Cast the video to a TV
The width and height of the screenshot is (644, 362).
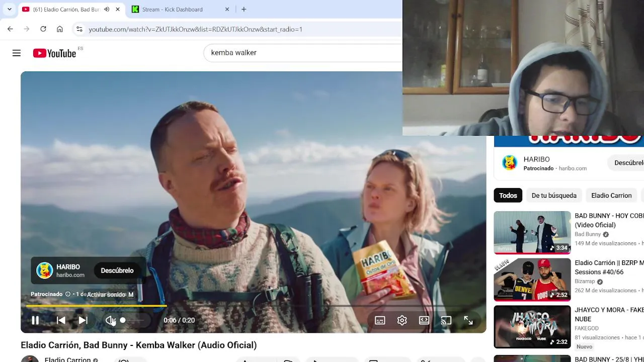point(446,320)
